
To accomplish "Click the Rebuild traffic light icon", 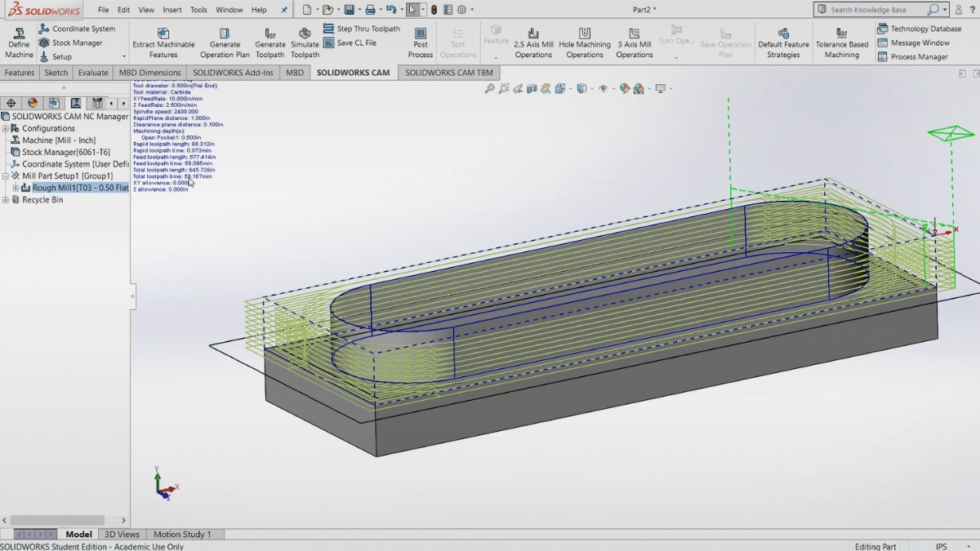I will pos(434,10).
